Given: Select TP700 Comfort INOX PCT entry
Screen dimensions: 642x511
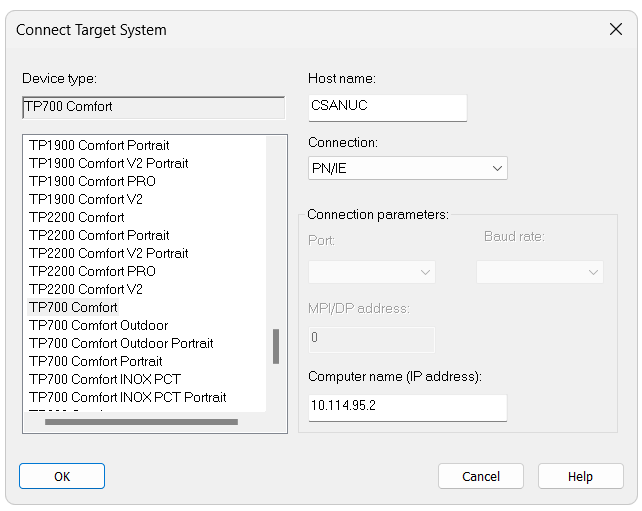Looking at the screenshot, I should coord(105,380).
